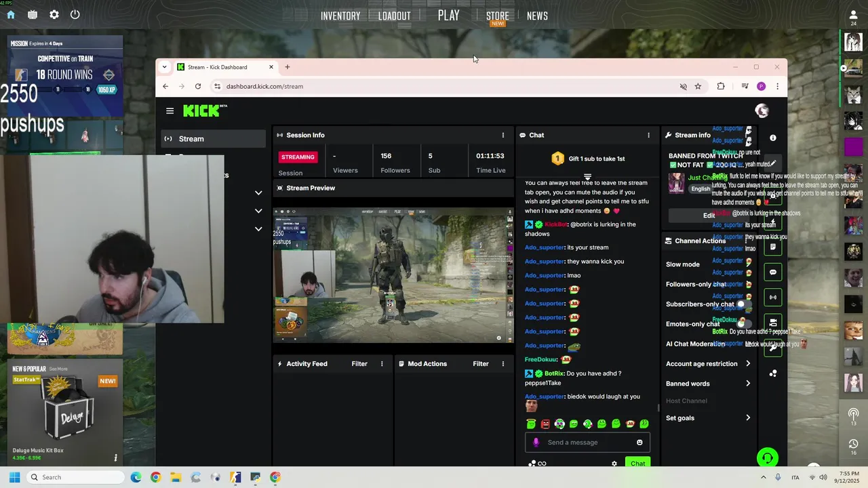Open Microsoft Edge from the taskbar

(136, 477)
